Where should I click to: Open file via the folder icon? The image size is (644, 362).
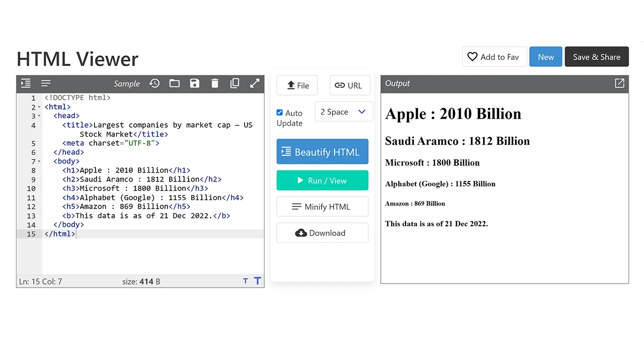coord(175,83)
